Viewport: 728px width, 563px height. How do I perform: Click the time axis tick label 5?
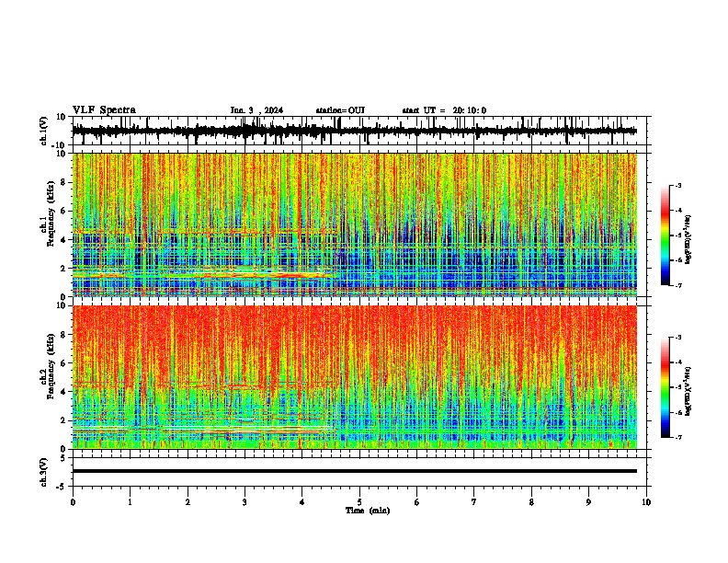click(359, 502)
